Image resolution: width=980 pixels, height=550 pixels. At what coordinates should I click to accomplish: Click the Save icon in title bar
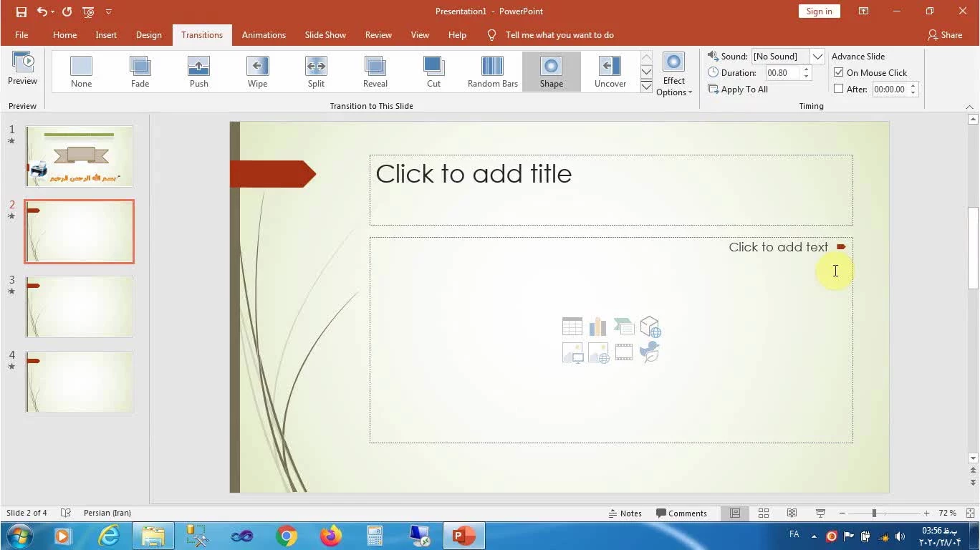point(21,11)
